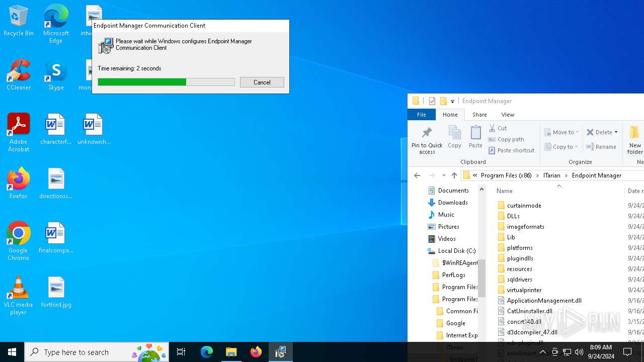Switch to the Home ribbon tab
This screenshot has width=644, height=362.
[x=450, y=115]
